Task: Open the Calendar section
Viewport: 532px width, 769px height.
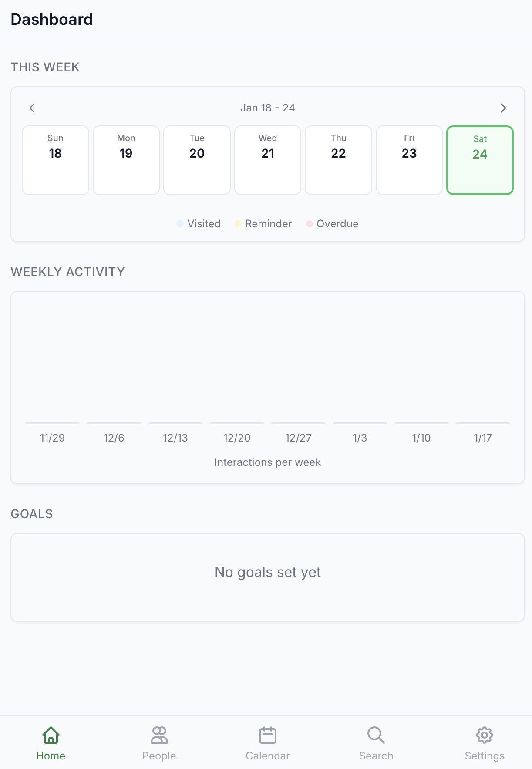Action: [x=267, y=741]
